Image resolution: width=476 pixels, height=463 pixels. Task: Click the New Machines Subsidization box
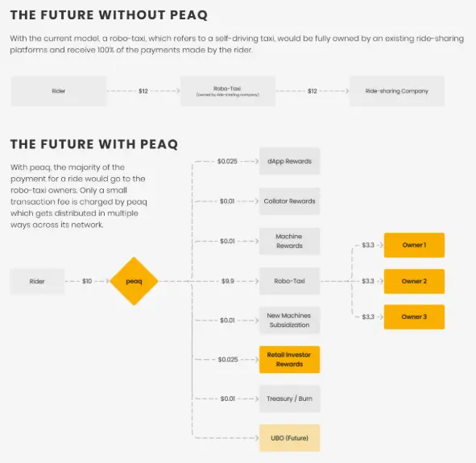pyautogui.click(x=289, y=320)
